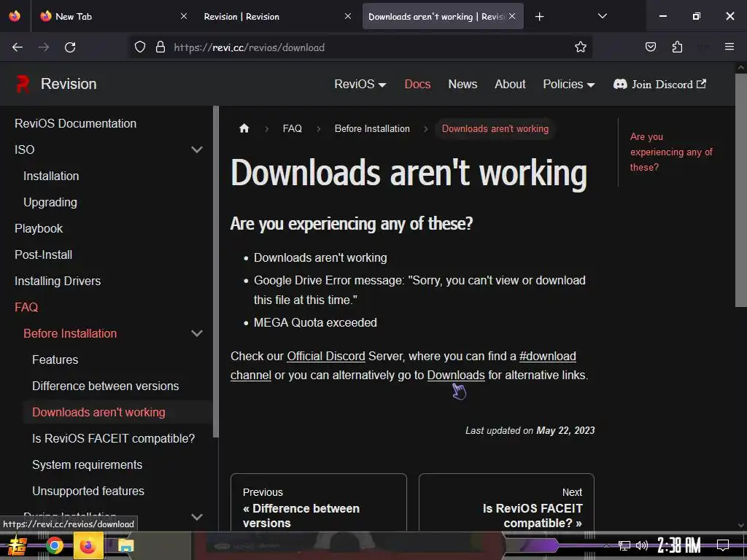
Task: Click the Revision logo in header
Action: pos(23,84)
